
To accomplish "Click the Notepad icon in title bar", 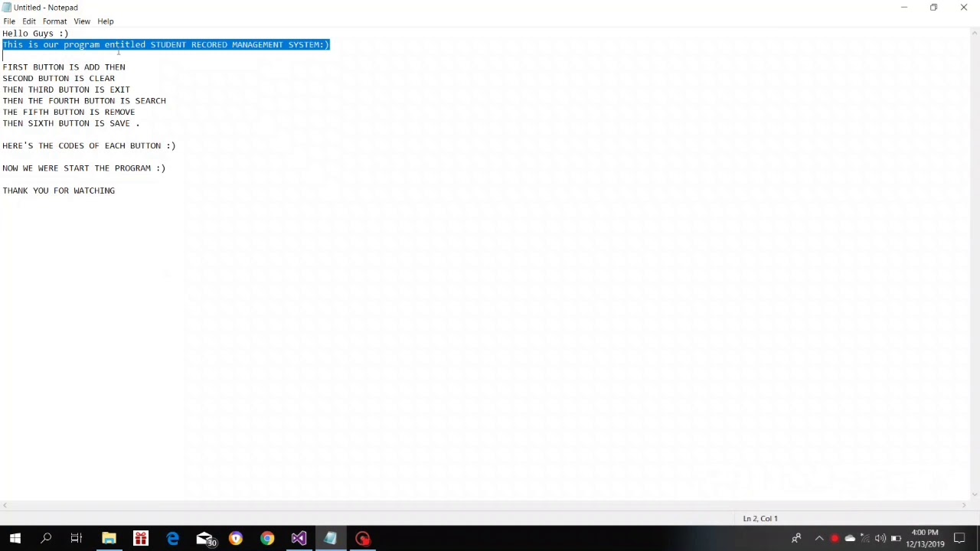I will (7, 8).
